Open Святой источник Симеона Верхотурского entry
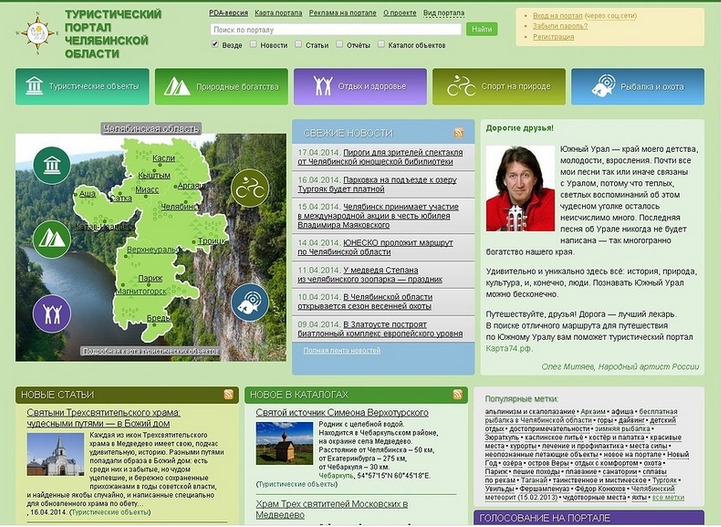721x527 pixels. coord(342,413)
